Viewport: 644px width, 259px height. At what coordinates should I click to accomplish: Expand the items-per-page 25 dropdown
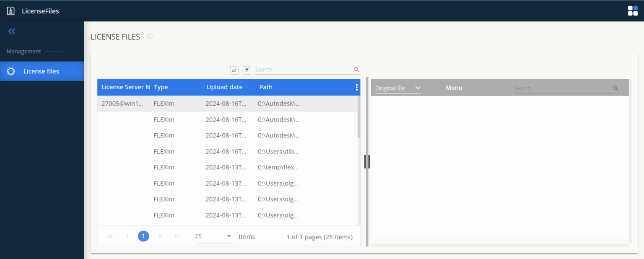[213, 236]
